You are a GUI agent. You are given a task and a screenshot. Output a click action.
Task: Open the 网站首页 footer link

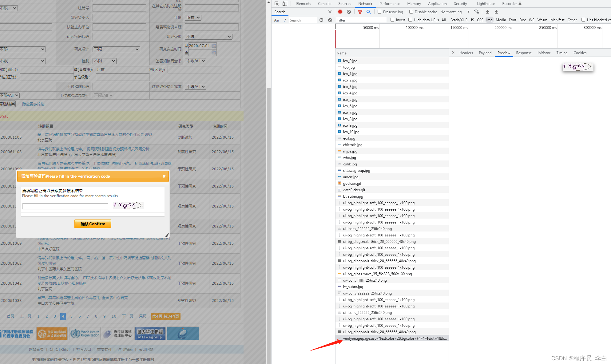[36, 350]
